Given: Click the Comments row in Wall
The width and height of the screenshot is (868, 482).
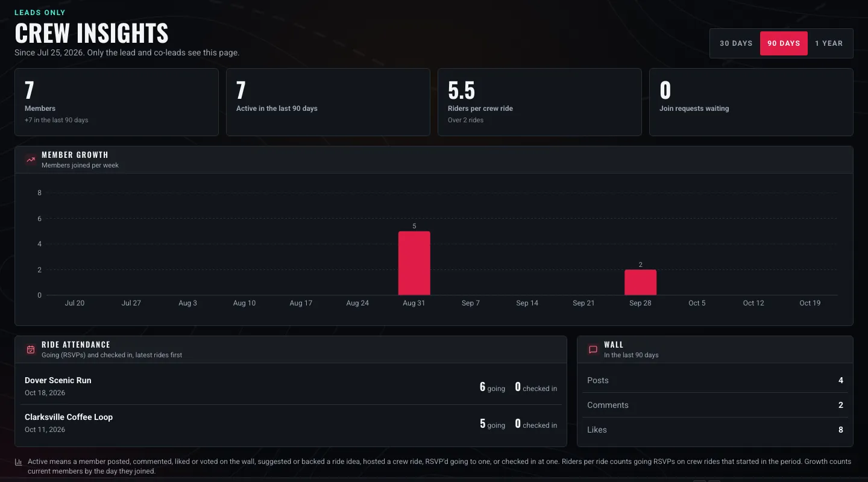Looking at the screenshot, I should [x=715, y=405].
